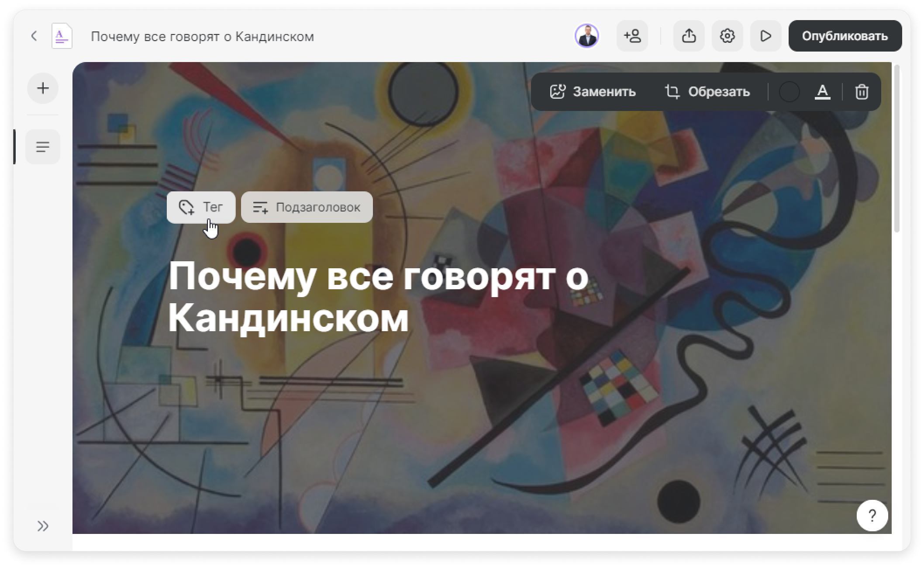Pick the dark overlay color swatch
This screenshot has width=924, height=568.
click(x=789, y=92)
